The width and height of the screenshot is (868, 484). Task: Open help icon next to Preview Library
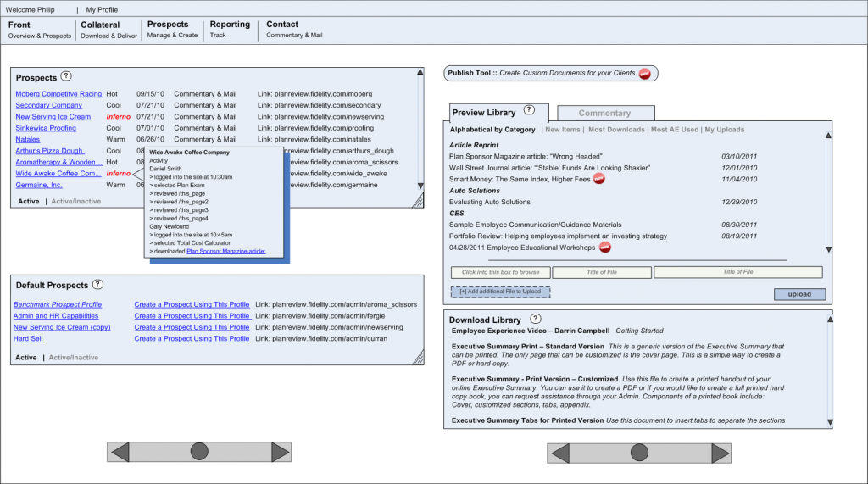coord(529,111)
